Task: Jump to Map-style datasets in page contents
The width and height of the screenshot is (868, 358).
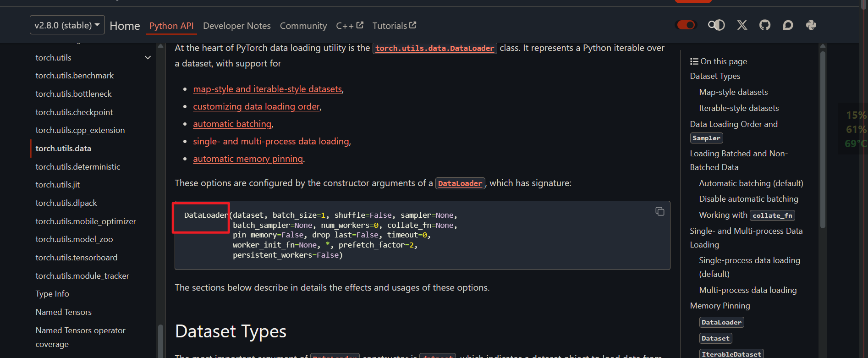Action: (733, 92)
